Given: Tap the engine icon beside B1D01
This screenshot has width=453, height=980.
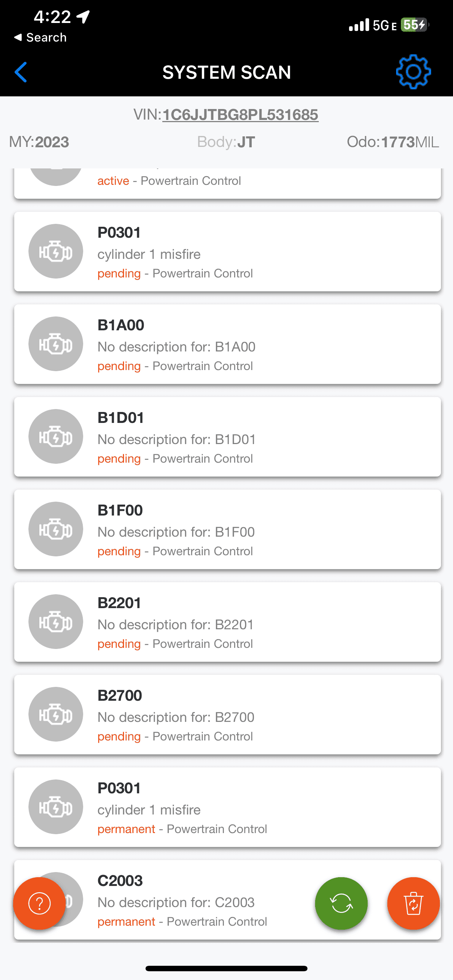Looking at the screenshot, I should pyautogui.click(x=56, y=436).
